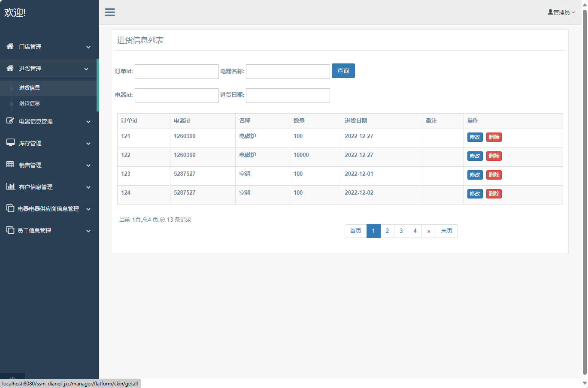Image resolution: width=588 pixels, height=388 pixels.
Task: Open the 管理员 user dropdown
Action: tap(561, 12)
